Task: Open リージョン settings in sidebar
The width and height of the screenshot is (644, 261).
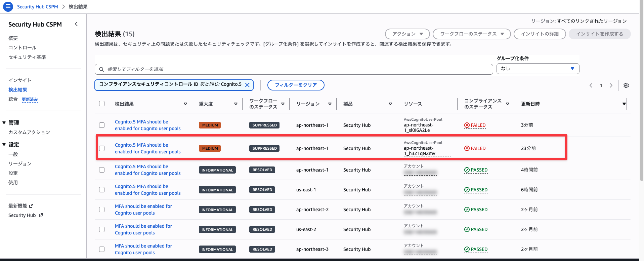Action: click(x=20, y=164)
